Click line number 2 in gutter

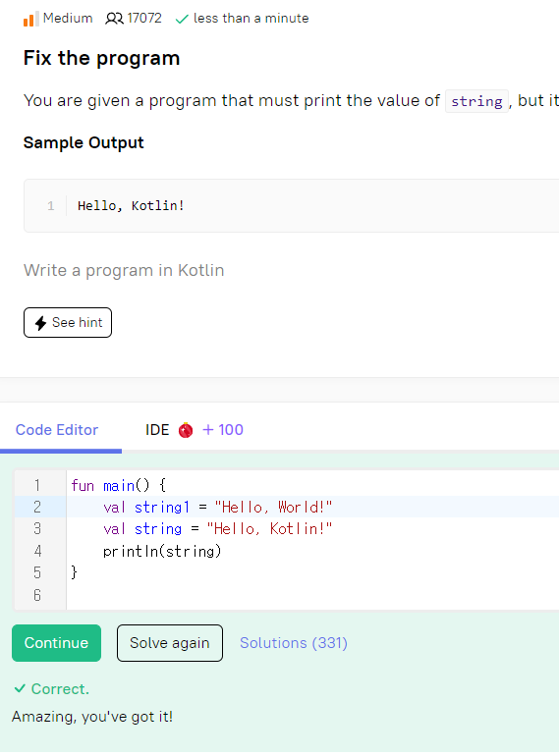pyautogui.click(x=37, y=507)
